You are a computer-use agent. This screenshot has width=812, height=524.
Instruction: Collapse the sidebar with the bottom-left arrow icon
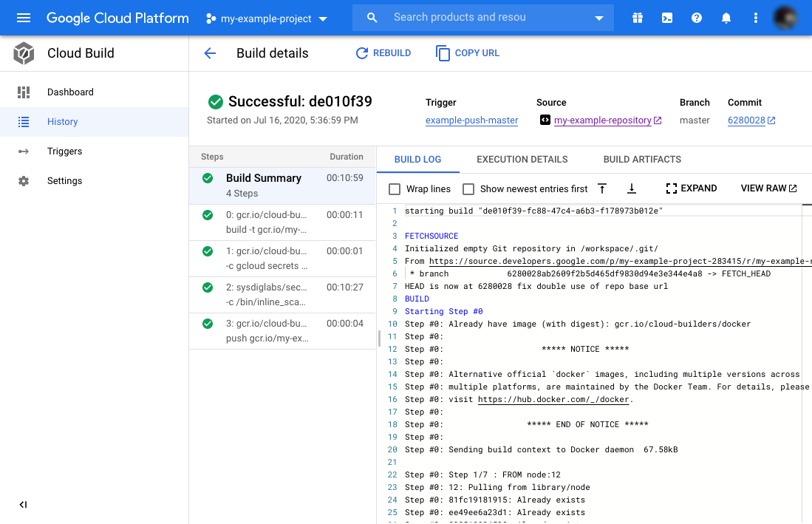(x=24, y=505)
